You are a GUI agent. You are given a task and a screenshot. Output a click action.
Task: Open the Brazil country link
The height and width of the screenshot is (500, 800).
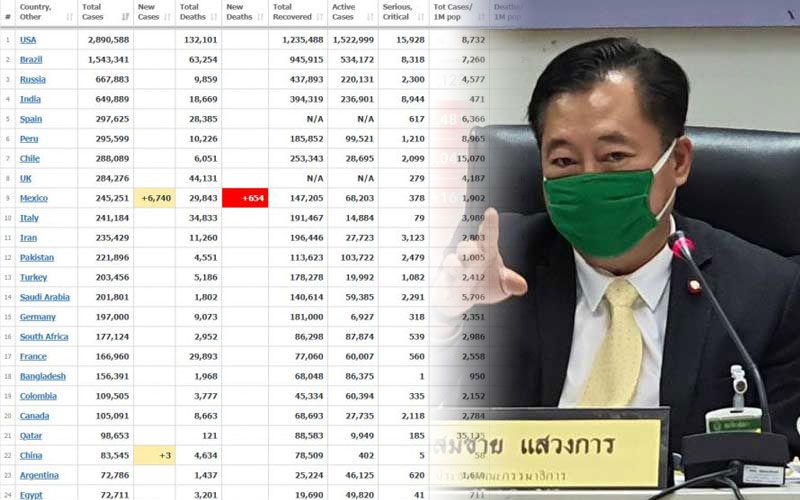tap(31, 60)
